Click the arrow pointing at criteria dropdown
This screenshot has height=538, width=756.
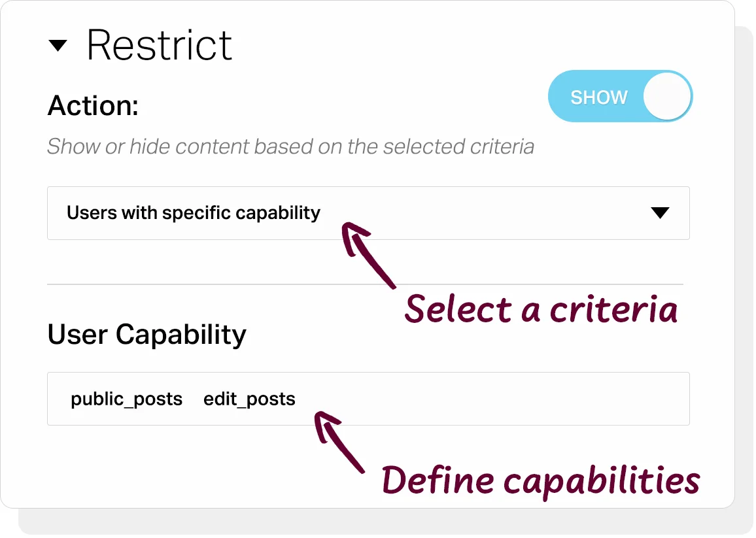tap(368, 254)
